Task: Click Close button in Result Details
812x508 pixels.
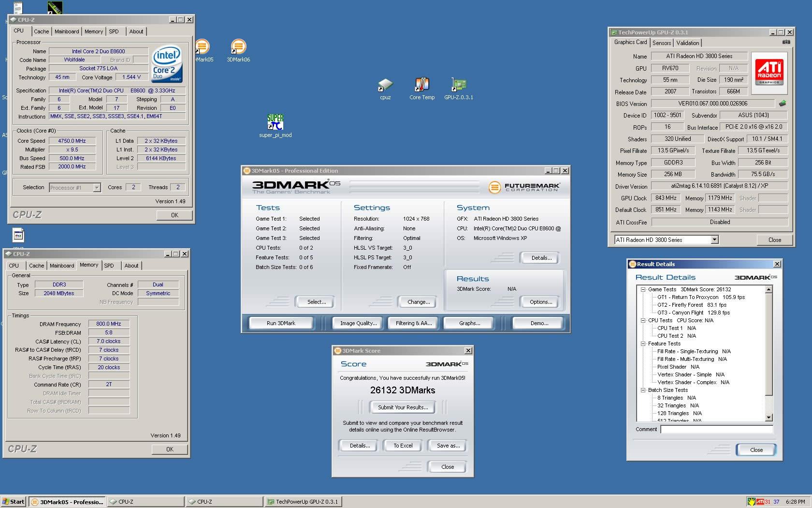Action: (x=756, y=450)
